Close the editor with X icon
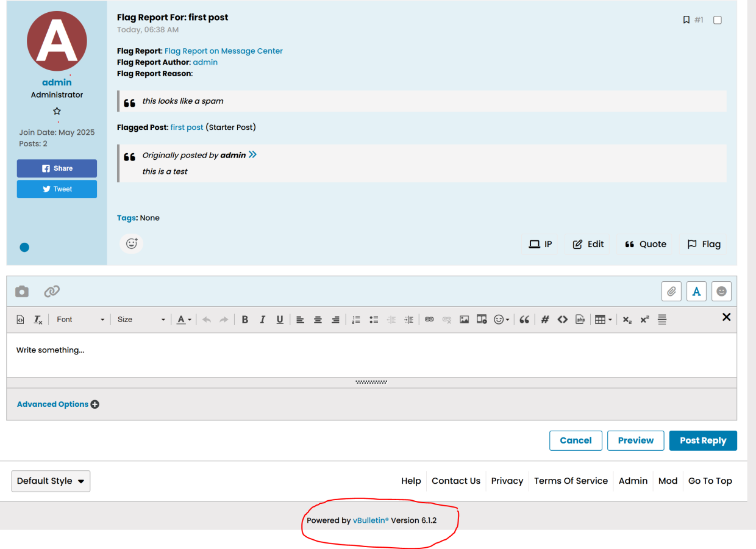The height and width of the screenshot is (549, 756). (726, 317)
